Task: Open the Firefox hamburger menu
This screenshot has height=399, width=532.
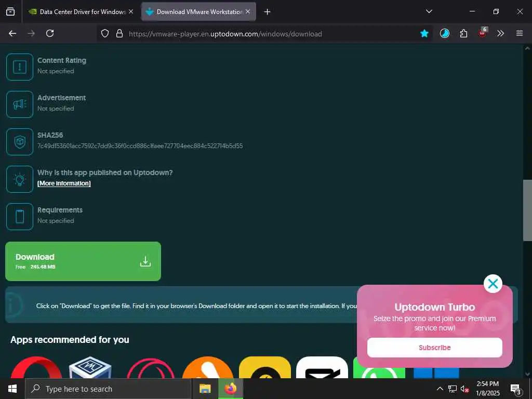Action: coord(520,33)
